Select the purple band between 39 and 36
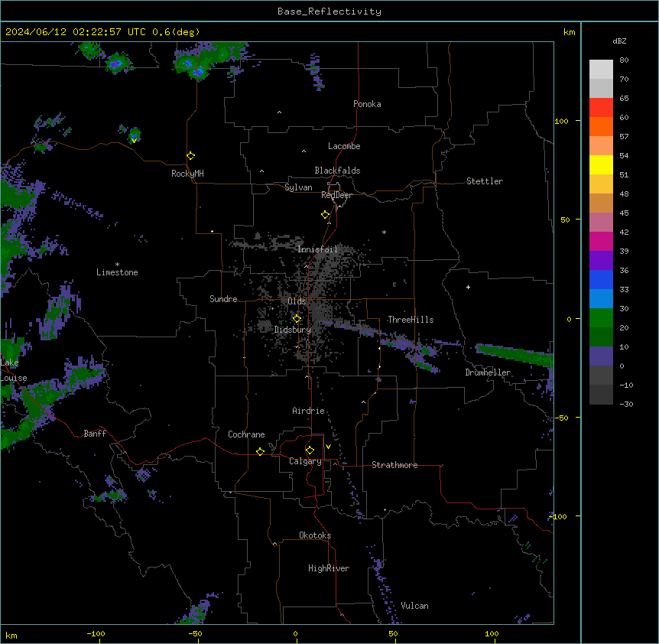The height and width of the screenshot is (644, 659). [601, 261]
